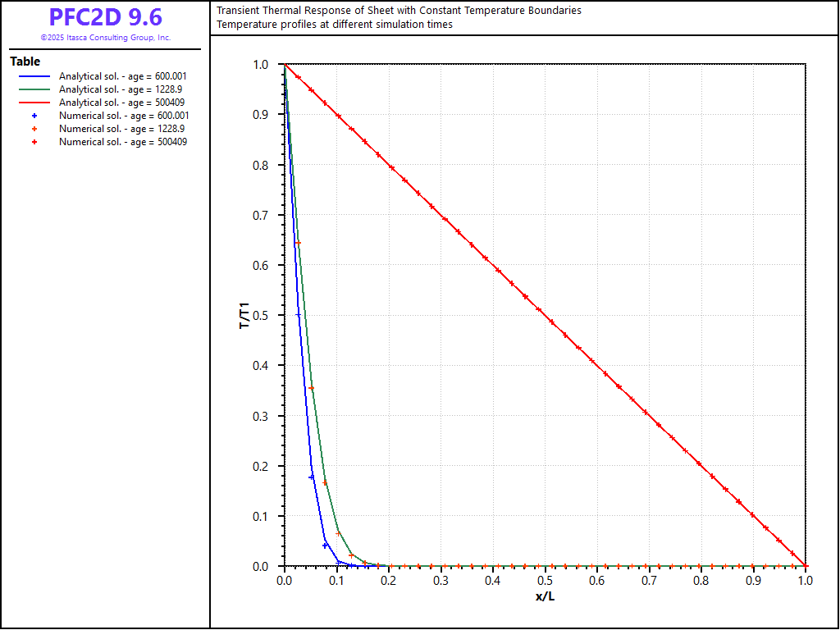Click green line swatch for Analytical age 1228.9
The width and height of the screenshot is (840, 630).
[x=34, y=89]
